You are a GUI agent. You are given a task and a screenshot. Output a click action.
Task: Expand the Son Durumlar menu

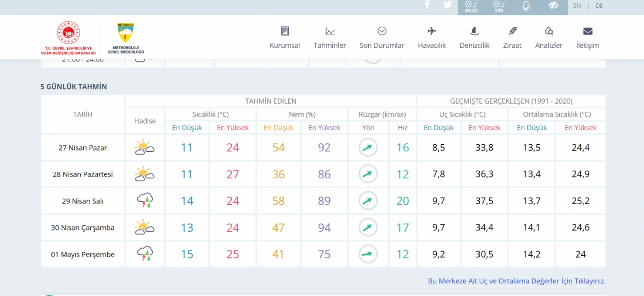[x=382, y=45]
